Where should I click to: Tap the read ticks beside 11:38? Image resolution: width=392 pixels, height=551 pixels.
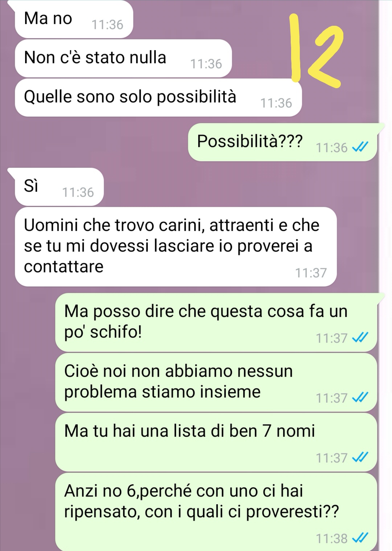coord(360,538)
